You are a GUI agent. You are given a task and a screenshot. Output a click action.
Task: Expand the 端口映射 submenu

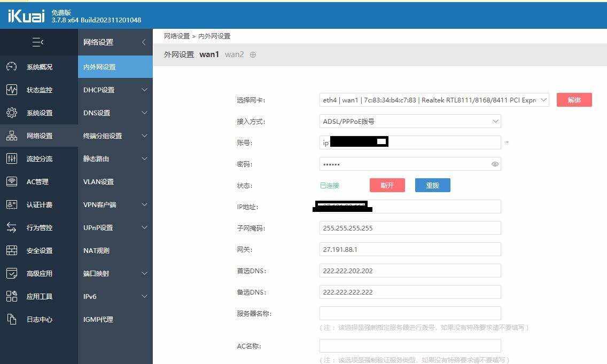click(144, 273)
